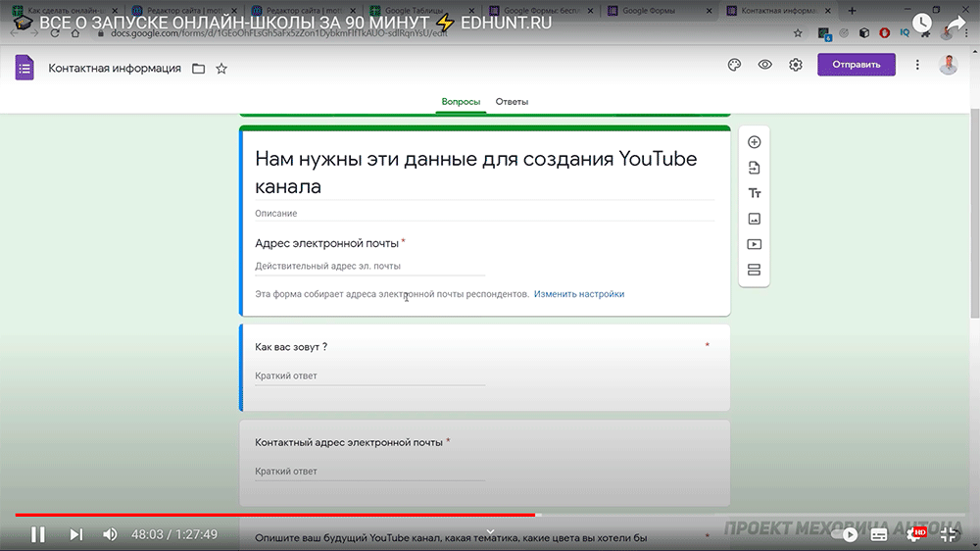The image size is (980, 551).
Task: Close the Контактная информа browser tab
Action: point(827,11)
